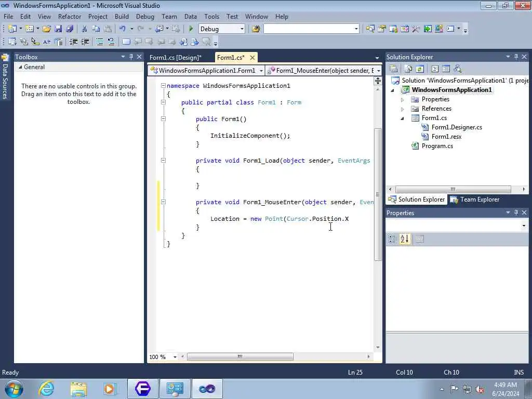Collapse the Form1_MouseEnter method outline
This screenshot has width=532, height=399.
pos(163,202)
